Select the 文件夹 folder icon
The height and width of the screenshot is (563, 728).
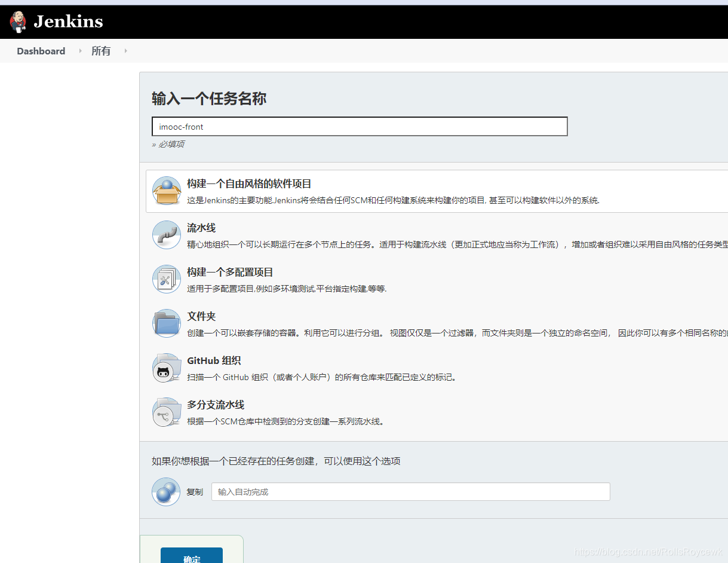pos(166,323)
